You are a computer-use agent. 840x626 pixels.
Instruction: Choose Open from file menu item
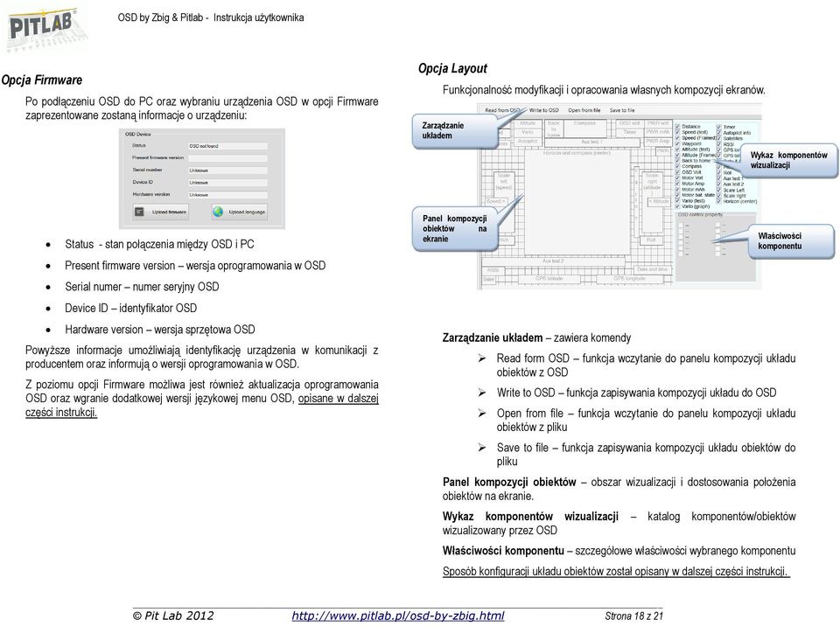584,110
